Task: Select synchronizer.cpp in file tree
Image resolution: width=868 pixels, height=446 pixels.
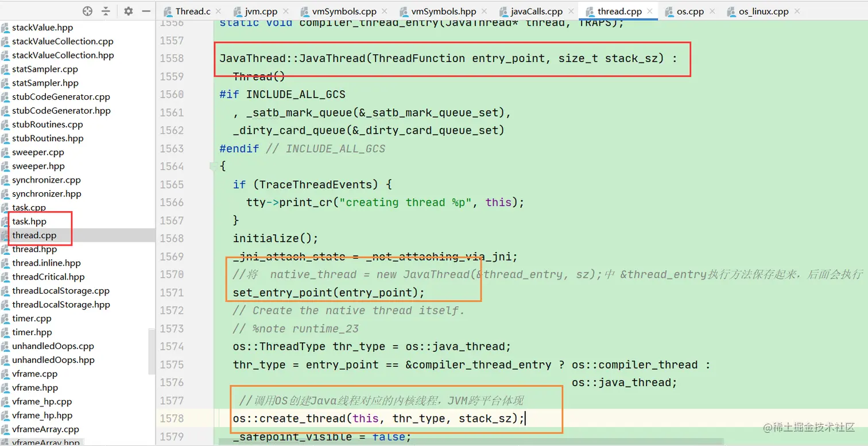Action: (x=46, y=180)
